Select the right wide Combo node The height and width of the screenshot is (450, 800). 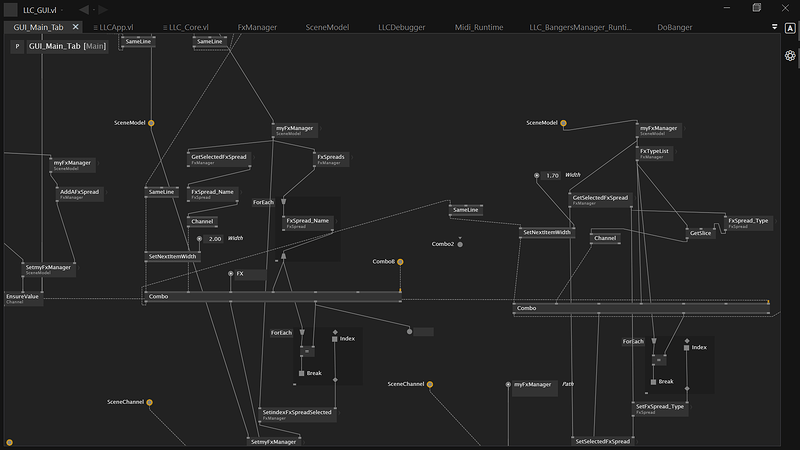pyautogui.click(x=640, y=308)
